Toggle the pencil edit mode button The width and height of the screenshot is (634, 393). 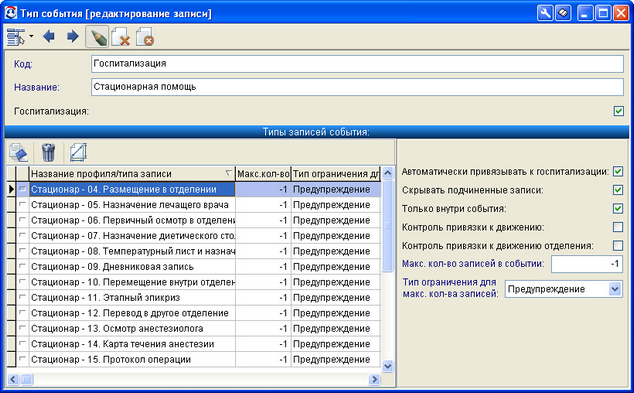pos(97,37)
